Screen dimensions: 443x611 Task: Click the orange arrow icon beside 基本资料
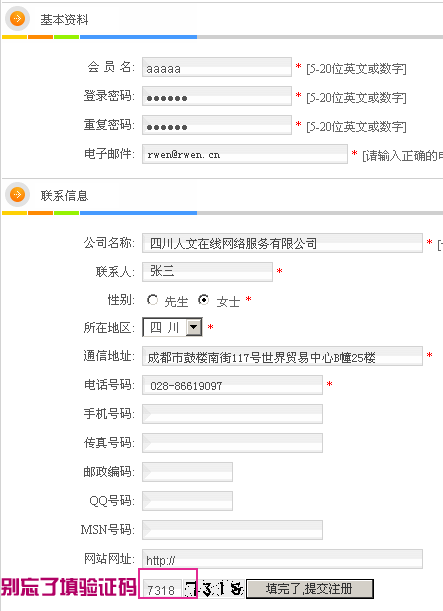17,18
